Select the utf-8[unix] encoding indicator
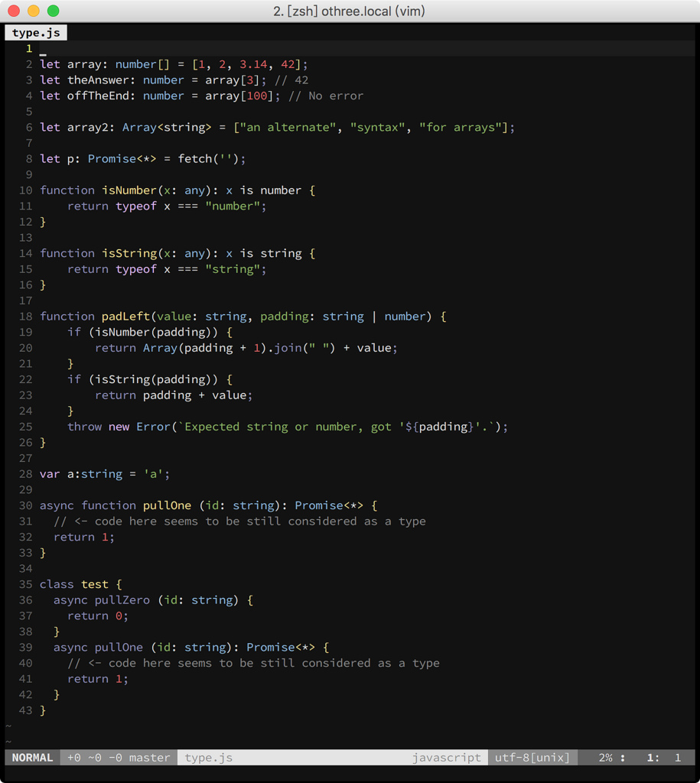The height and width of the screenshot is (783, 700). point(532,757)
